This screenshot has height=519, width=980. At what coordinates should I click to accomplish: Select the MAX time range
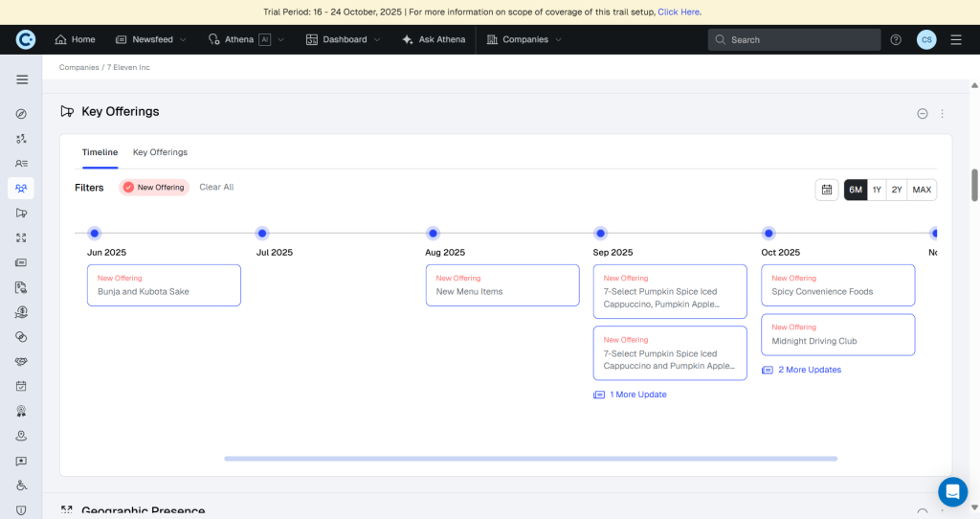tap(922, 190)
